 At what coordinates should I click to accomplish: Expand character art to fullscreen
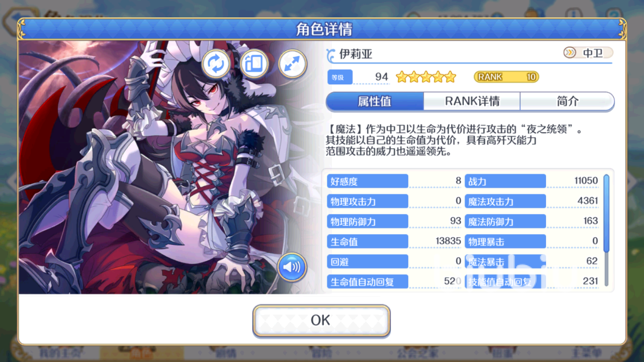click(293, 64)
